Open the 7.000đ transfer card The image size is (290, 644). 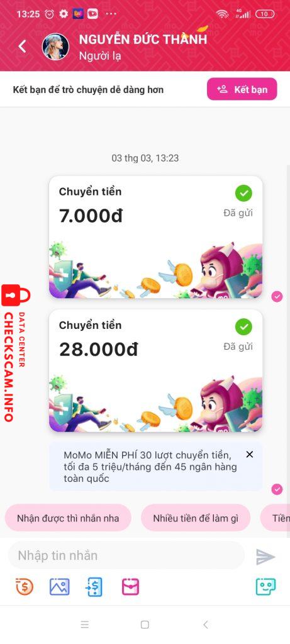[x=155, y=237]
